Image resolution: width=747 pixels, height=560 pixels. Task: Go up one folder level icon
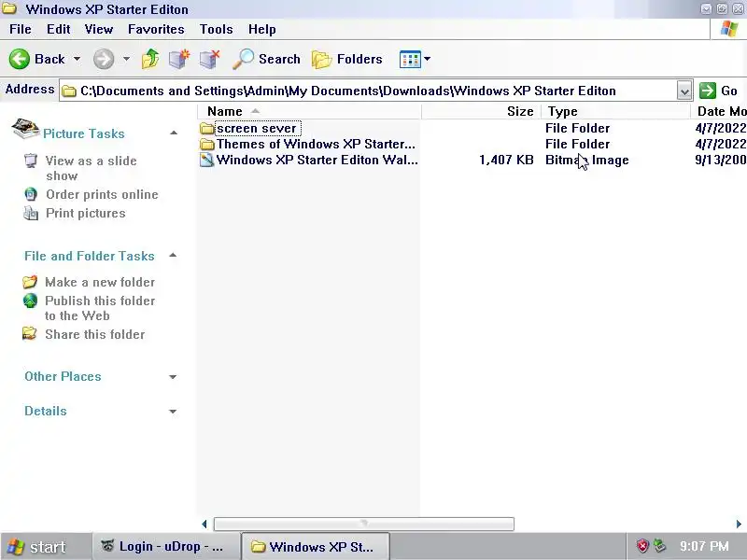tap(150, 59)
